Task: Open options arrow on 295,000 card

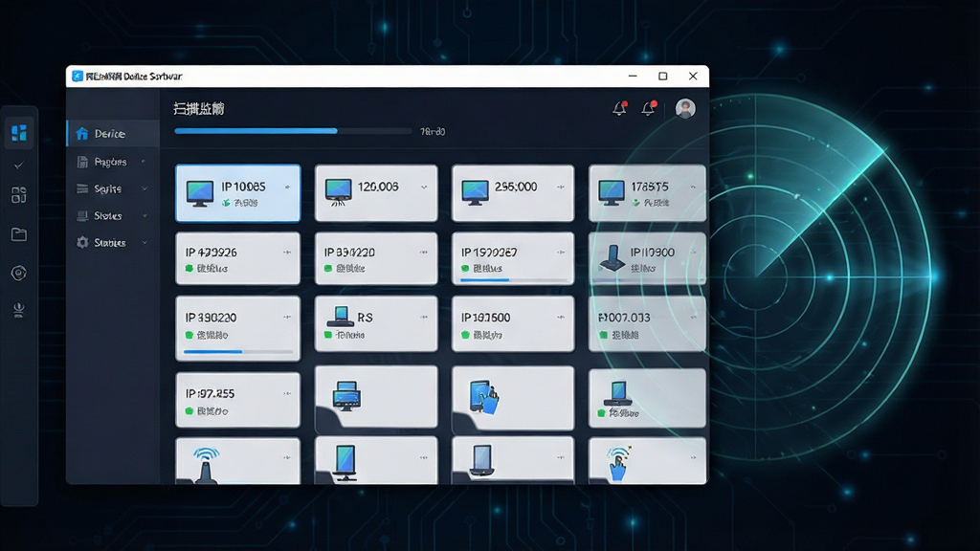Action: (561, 187)
